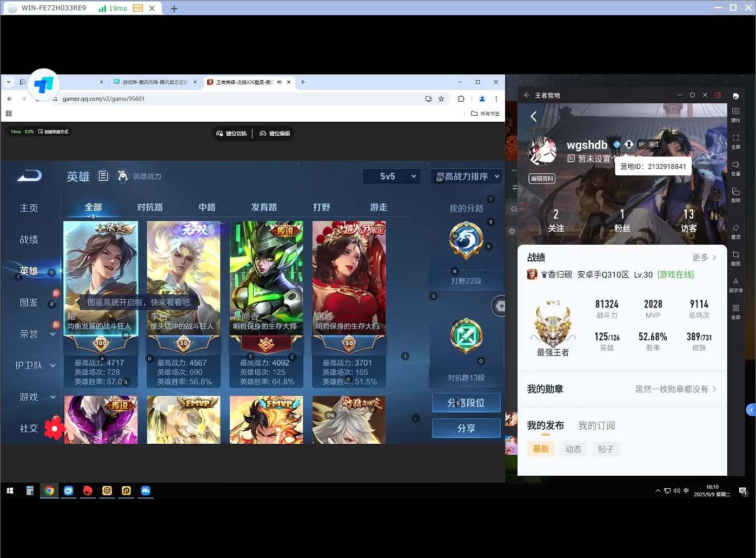Image resolution: width=756 pixels, height=558 pixels.
Task: Open 社交 in game sidebar
Action: pyautogui.click(x=29, y=428)
